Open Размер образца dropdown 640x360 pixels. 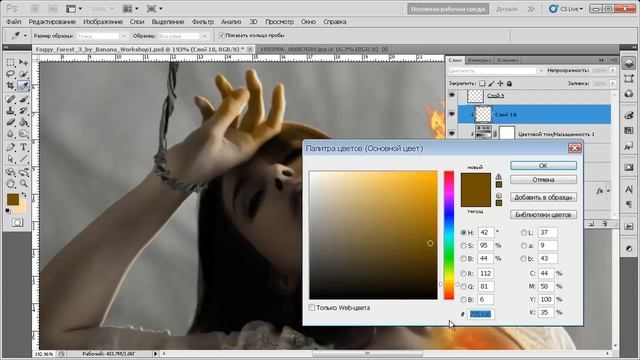(102, 36)
